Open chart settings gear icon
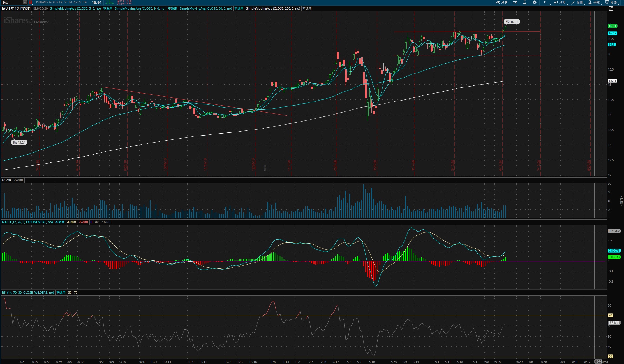Viewport: 624px width, 364px height. click(x=535, y=2)
